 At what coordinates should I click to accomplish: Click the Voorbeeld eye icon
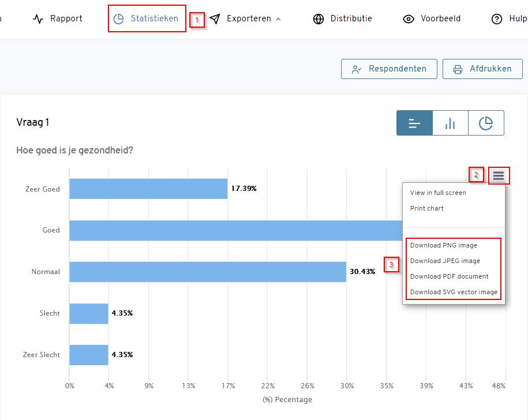click(x=409, y=18)
